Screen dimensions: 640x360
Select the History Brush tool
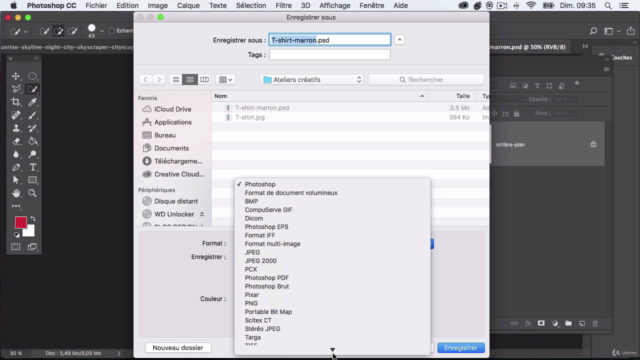click(x=32, y=128)
